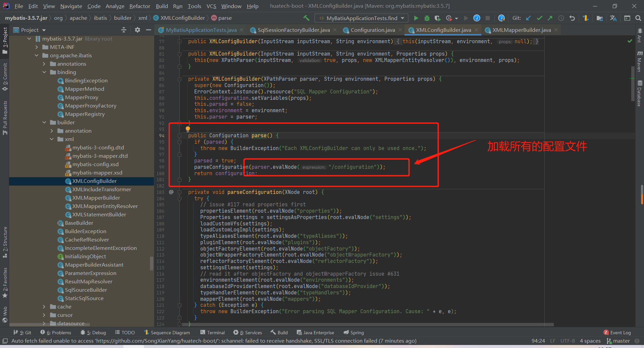Open the MyBatisApplicationTests.find run configuration dropdown
This screenshot has width=644, height=348.
pos(361,18)
